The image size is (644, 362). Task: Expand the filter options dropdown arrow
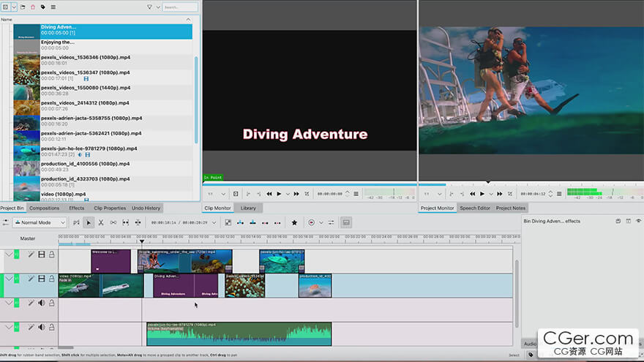[x=158, y=7]
